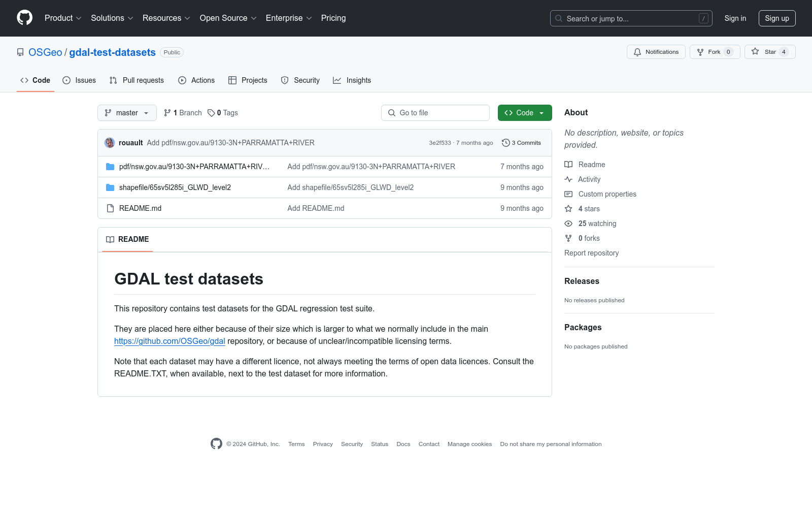Image resolution: width=812 pixels, height=508 pixels.
Task: Click the tag icon beside 0 Tags
Action: 211,113
